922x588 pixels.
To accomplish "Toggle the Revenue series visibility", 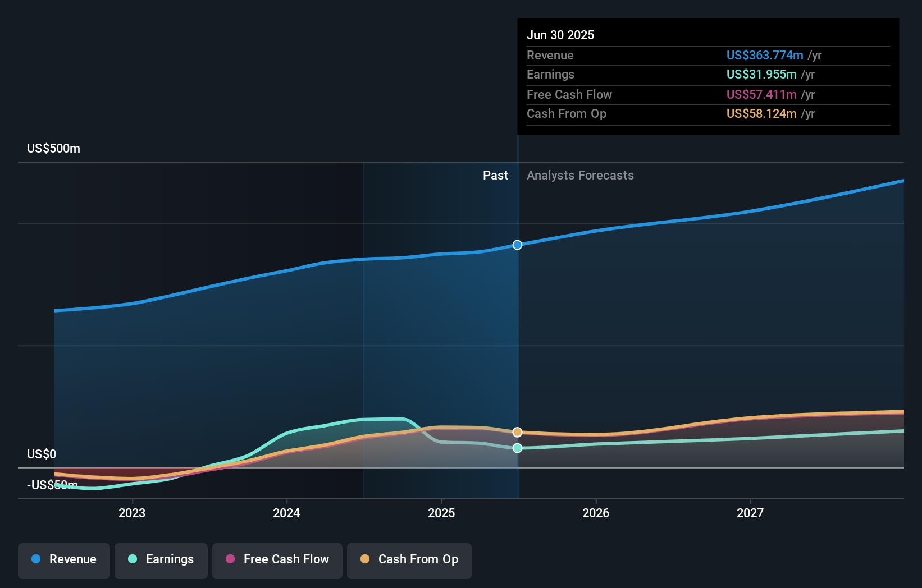I will (x=63, y=561).
